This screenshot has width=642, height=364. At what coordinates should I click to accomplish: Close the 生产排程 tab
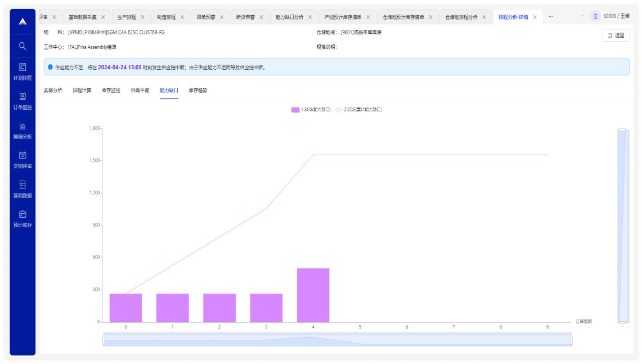[x=142, y=17]
